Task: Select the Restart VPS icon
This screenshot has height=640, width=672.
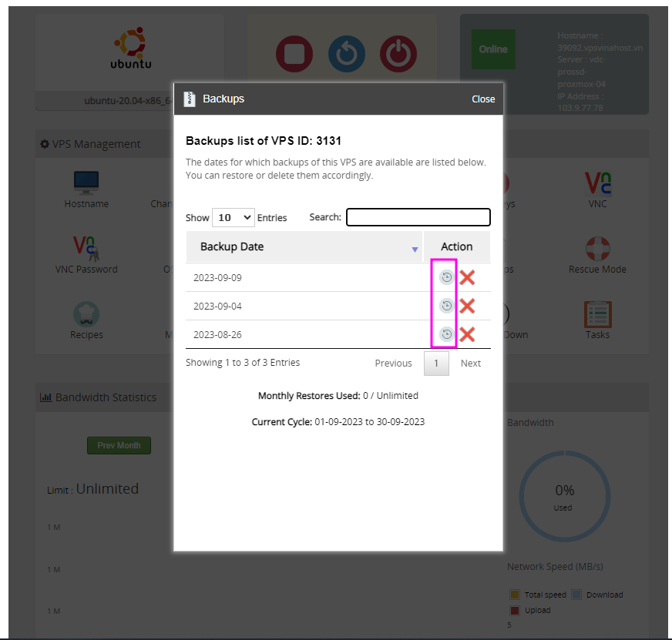Action: (347, 55)
